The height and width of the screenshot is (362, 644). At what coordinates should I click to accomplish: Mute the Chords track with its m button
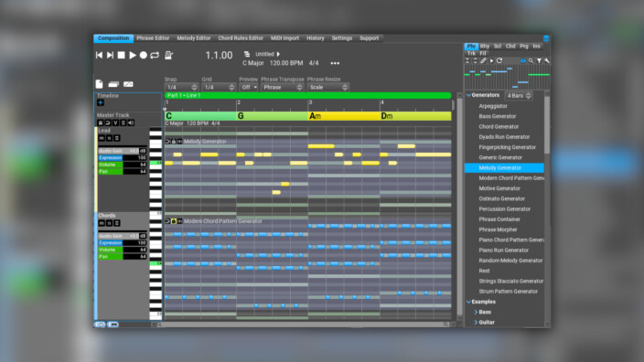(x=102, y=223)
